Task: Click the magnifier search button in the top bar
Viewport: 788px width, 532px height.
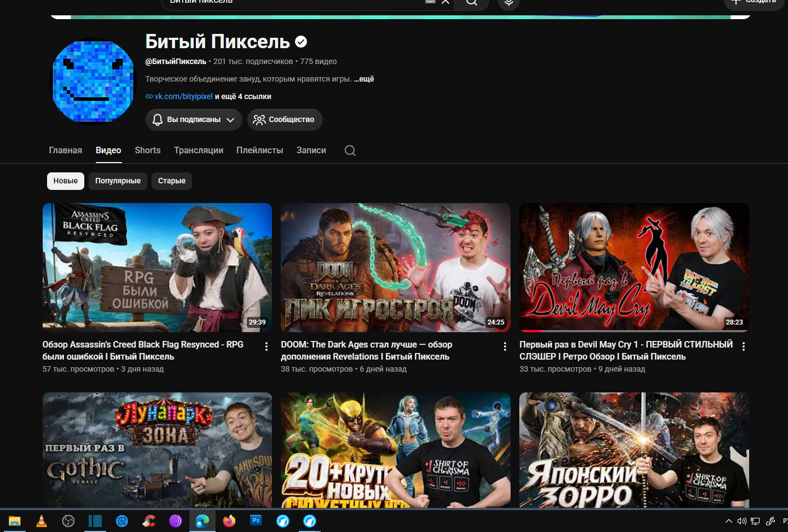Action: (x=472, y=2)
